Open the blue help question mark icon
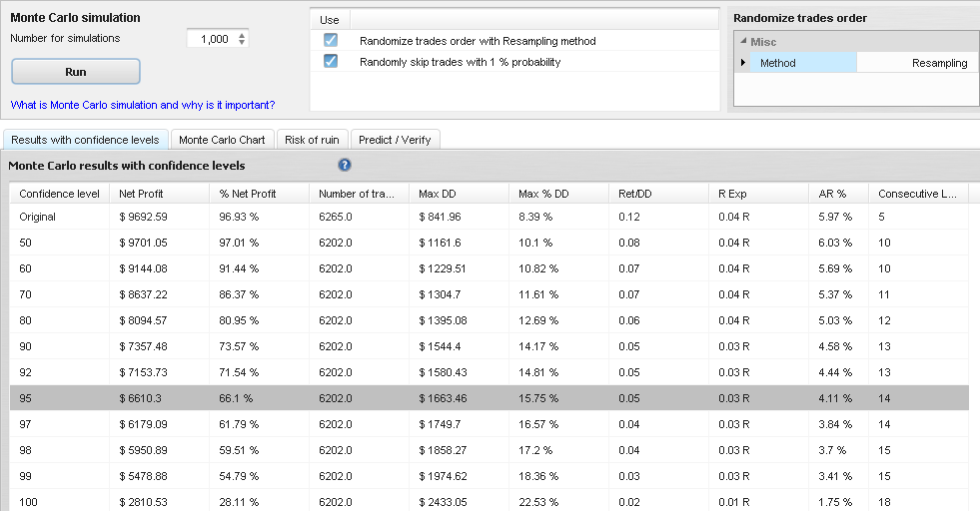This screenshot has height=511, width=980. 345,165
